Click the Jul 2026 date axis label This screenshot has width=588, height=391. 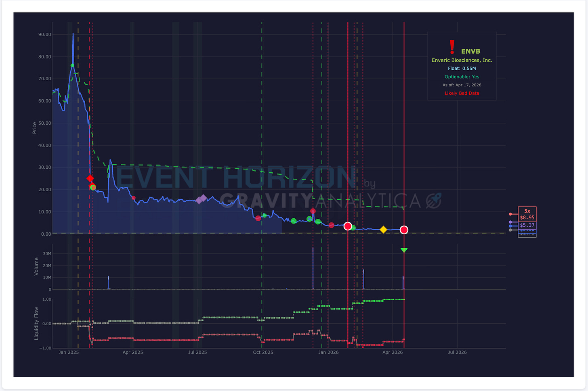(x=457, y=352)
